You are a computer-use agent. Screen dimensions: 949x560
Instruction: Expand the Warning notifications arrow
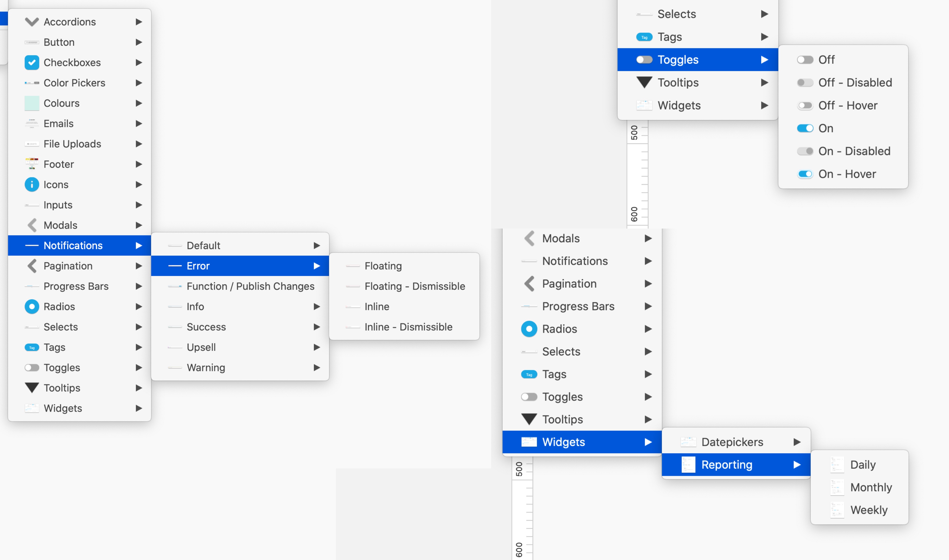(317, 367)
